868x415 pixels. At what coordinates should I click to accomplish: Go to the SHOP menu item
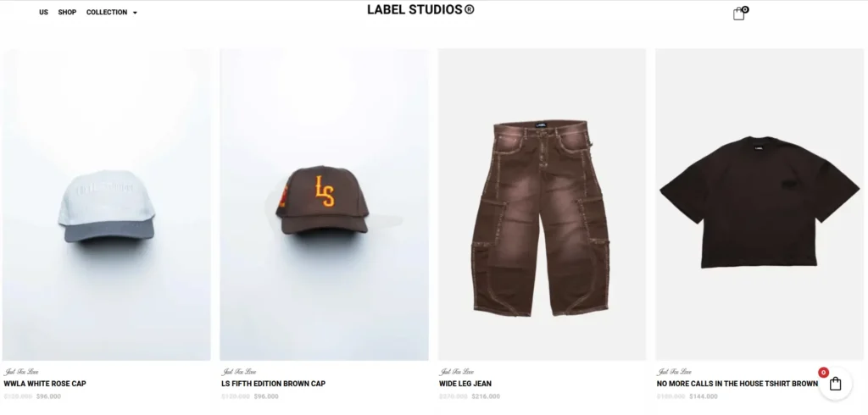click(67, 12)
